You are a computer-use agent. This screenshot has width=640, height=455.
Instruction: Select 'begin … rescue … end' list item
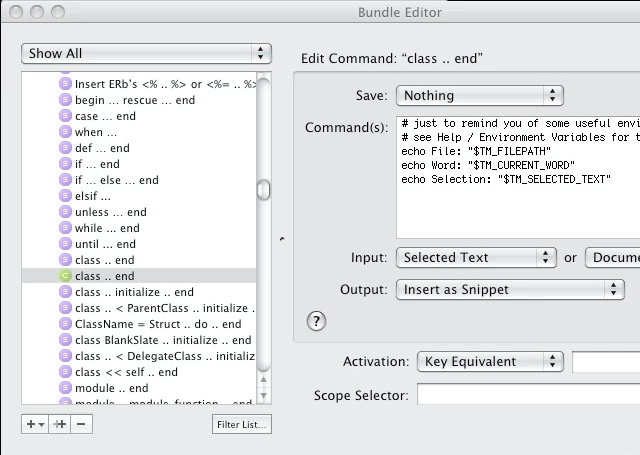139,100
